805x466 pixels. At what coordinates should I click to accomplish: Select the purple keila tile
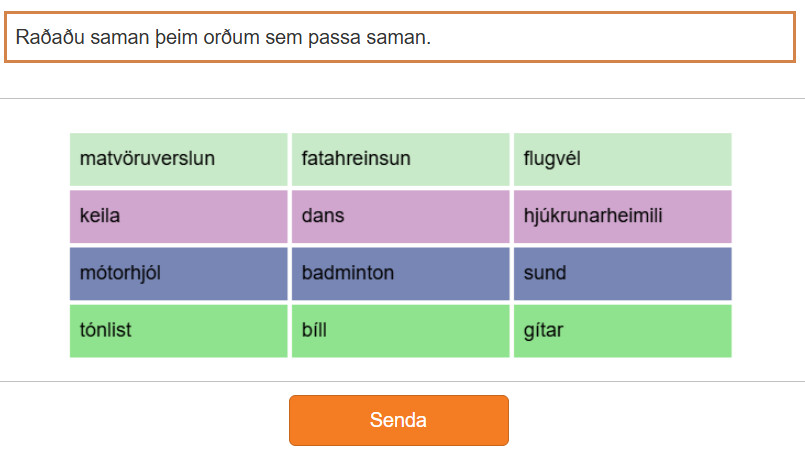[178, 216]
